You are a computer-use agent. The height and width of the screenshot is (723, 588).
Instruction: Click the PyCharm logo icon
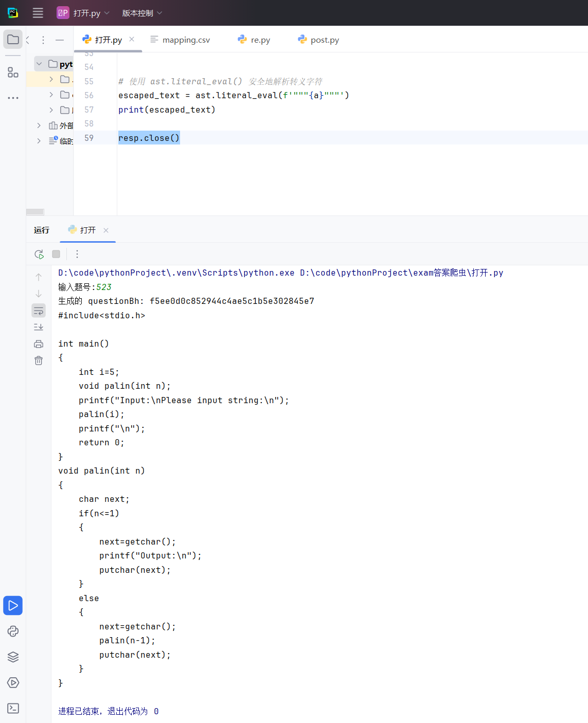coord(13,13)
